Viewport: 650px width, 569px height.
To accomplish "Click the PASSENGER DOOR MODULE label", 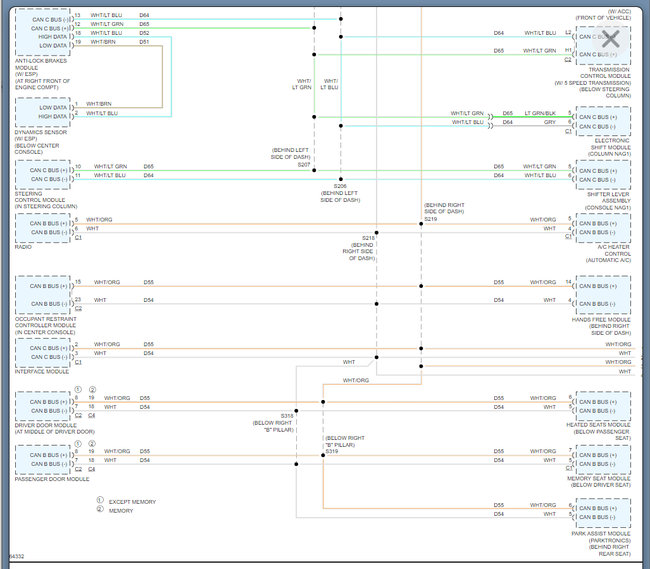I will pos(52,479).
